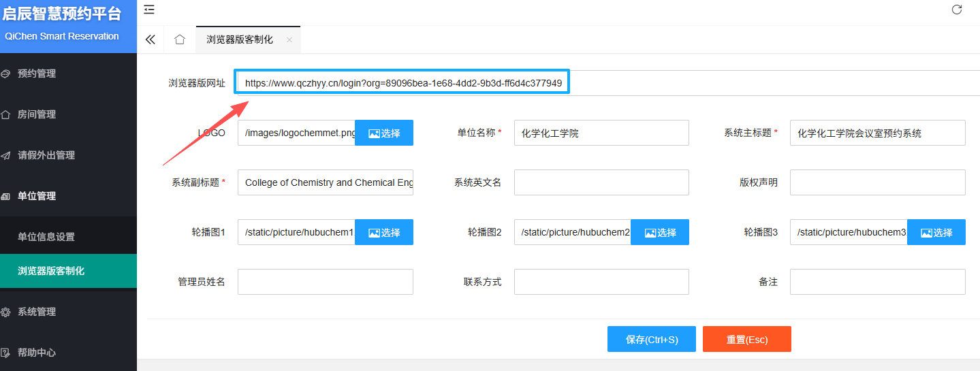
Task: Expand the 房间管理 sidebar menu
Action: 37,114
